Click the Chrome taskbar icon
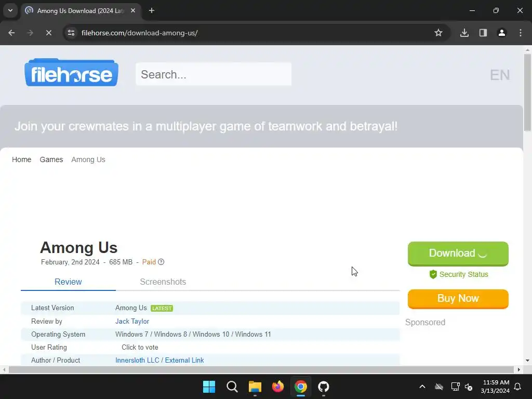Image resolution: width=532 pixels, height=399 pixels. [301, 387]
